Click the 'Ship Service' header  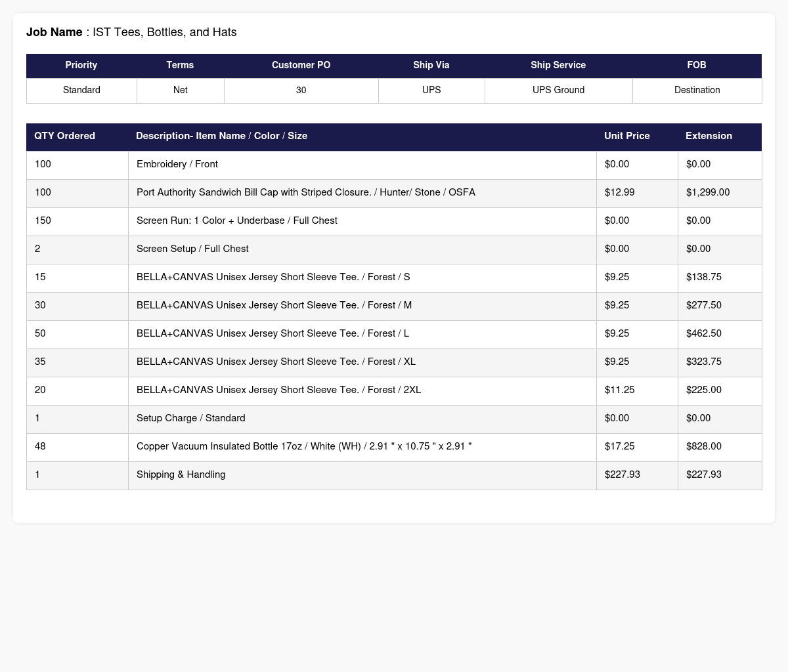click(x=558, y=65)
